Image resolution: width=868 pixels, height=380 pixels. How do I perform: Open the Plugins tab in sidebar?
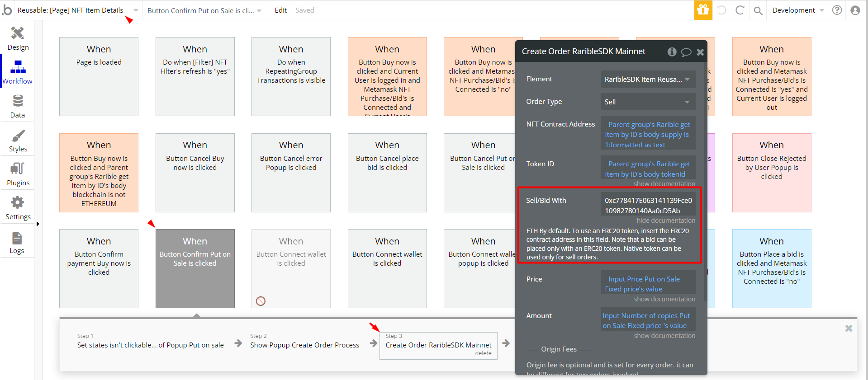click(18, 174)
